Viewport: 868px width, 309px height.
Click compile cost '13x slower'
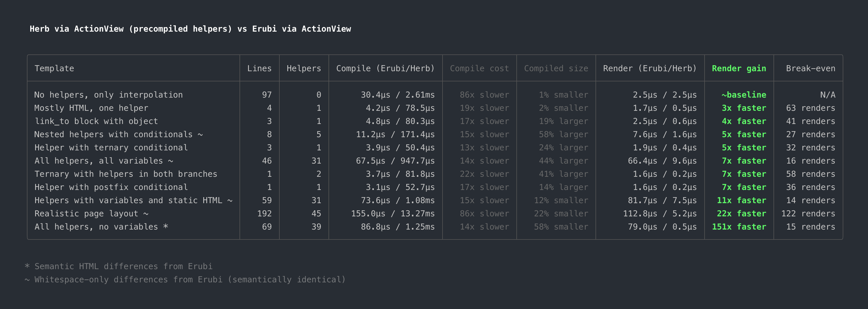[484, 147]
